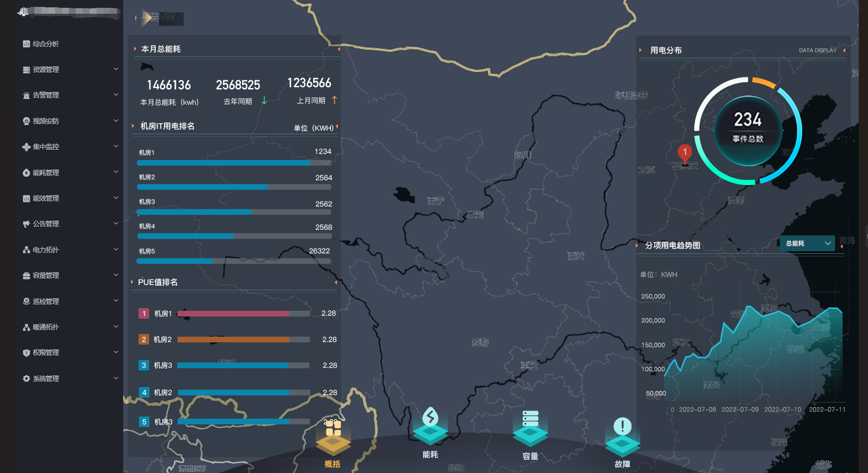Open the 系统管理 menu label
This screenshot has height=473, width=868.
tap(46, 378)
